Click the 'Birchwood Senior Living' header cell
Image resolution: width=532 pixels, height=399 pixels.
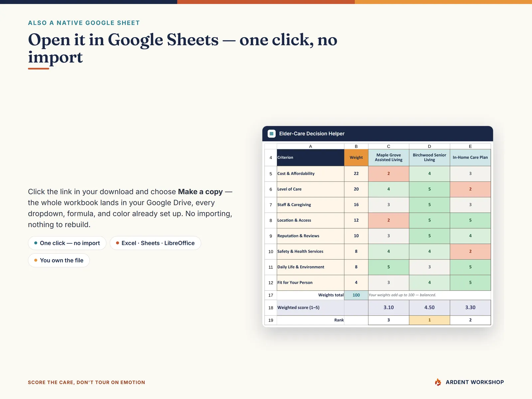[x=430, y=158]
